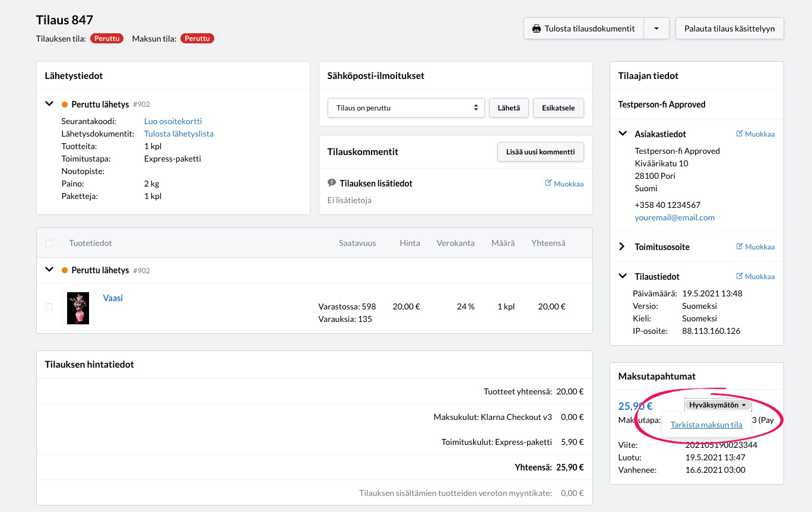The width and height of the screenshot is (812, 512).
Task: Click Muokkaa link for Toimitusosoite
Action: click(760, 246)
